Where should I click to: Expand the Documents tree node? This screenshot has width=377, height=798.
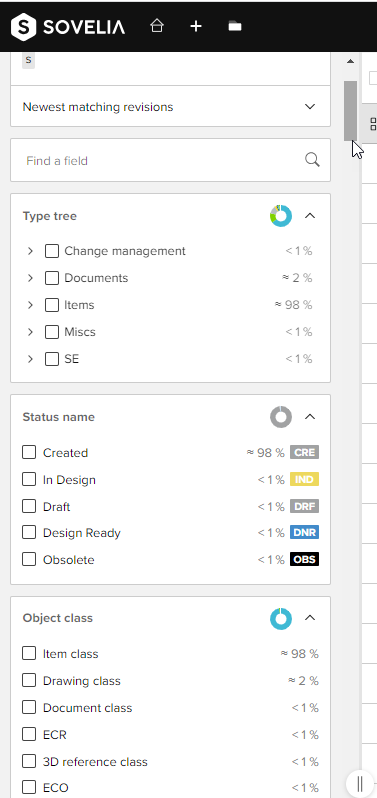point(31,278)
